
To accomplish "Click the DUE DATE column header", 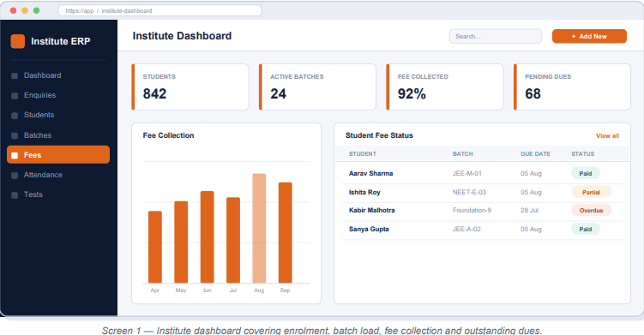I will 535,154.
